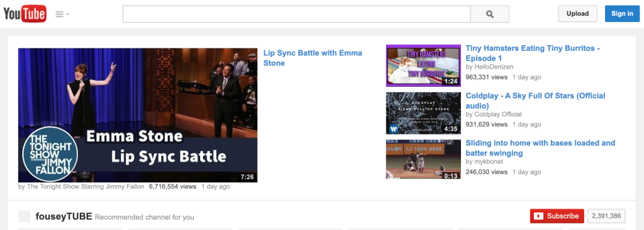Open Lip Sync Battle with Emma Stone title
The height and width of the screenshot is (230, 644).
click(x=313, y=58)
